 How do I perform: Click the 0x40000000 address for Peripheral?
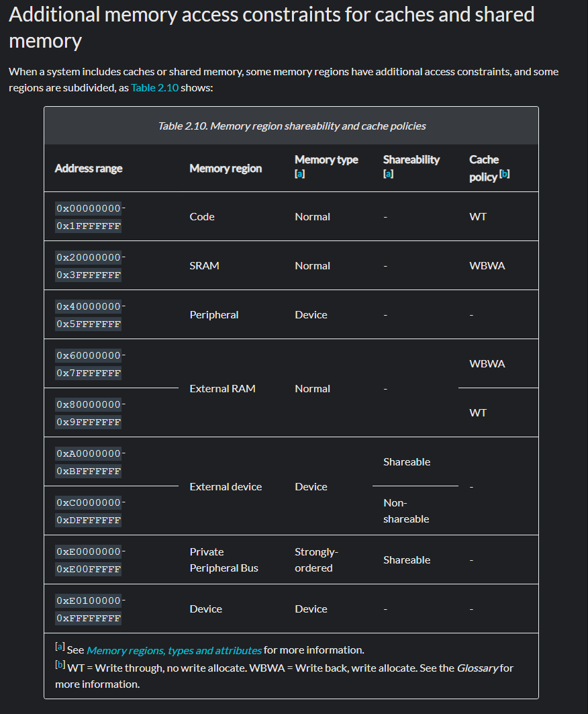[x=89, y=306]
